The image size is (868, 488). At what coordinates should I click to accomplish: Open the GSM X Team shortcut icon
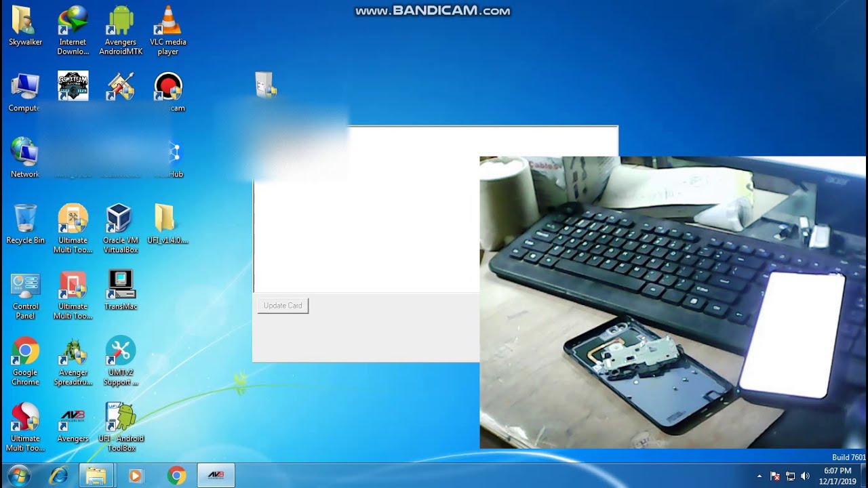click(73, 86)
